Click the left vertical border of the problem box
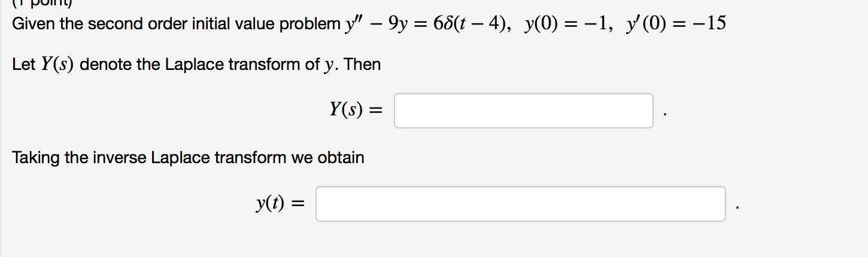The height and width of the screenshot is (257, 868). 1,128
